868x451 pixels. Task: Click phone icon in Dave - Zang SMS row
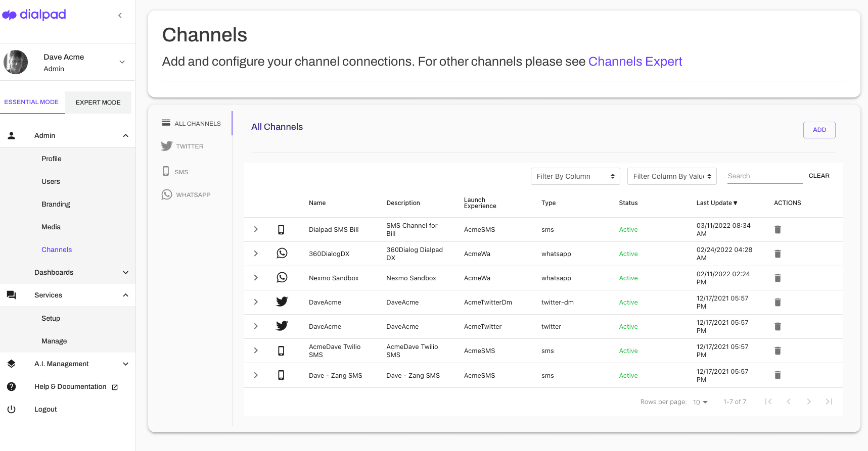[x=281, y=375]
